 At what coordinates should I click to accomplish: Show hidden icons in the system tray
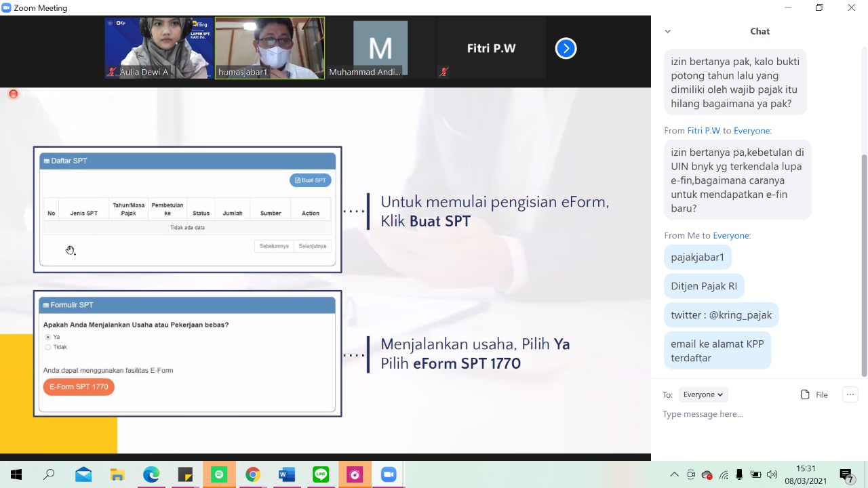(x=674, y=474)
